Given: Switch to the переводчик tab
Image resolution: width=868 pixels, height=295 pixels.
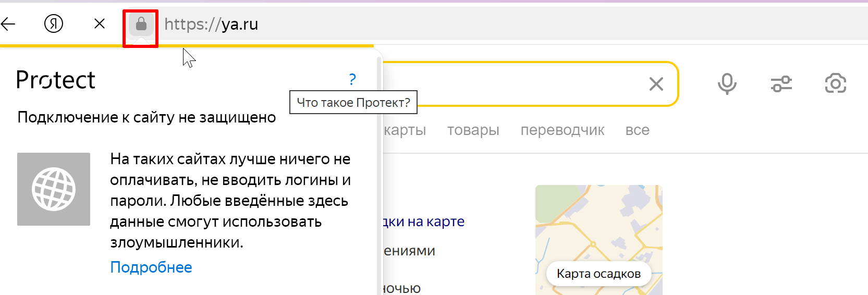Looking at the screenshot, I should tap(563, 130).
